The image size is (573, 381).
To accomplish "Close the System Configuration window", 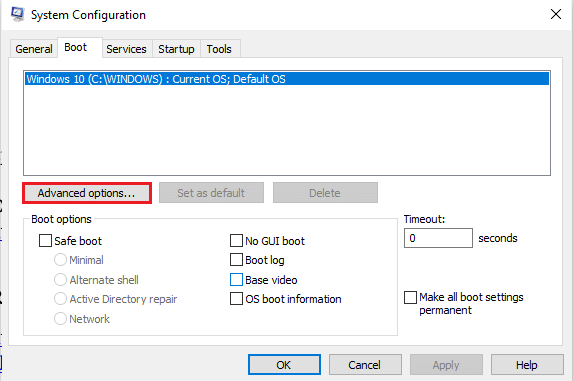I will (x=556, y=14).
